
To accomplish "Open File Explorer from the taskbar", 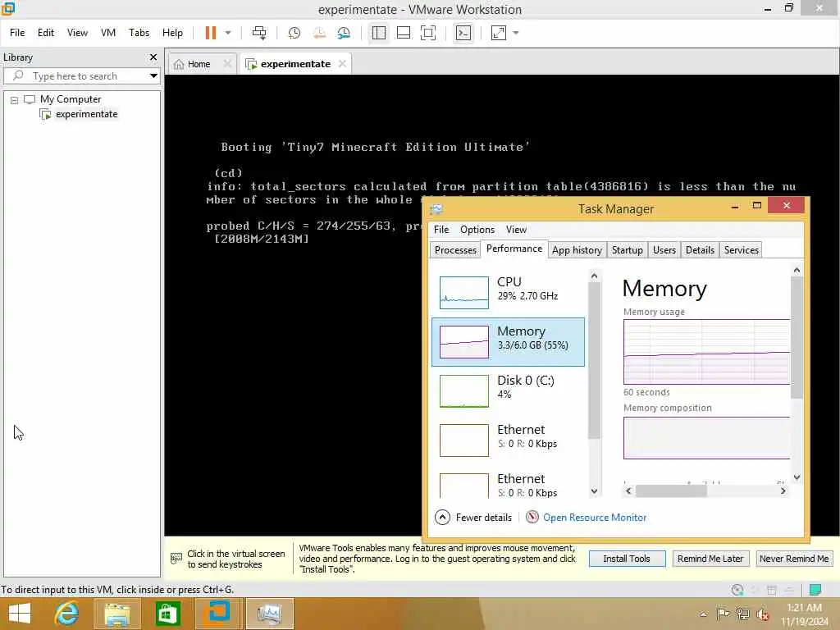I will 117,614.
